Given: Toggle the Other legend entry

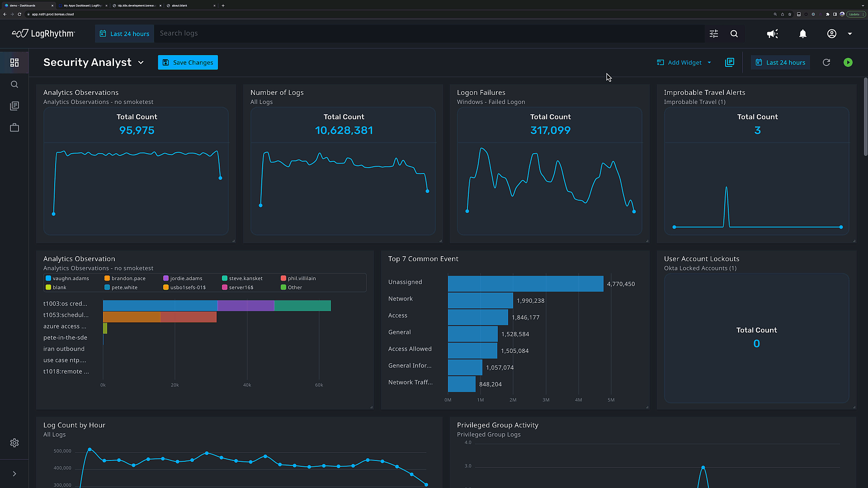Looking at the screenshot, I should 292,287.
